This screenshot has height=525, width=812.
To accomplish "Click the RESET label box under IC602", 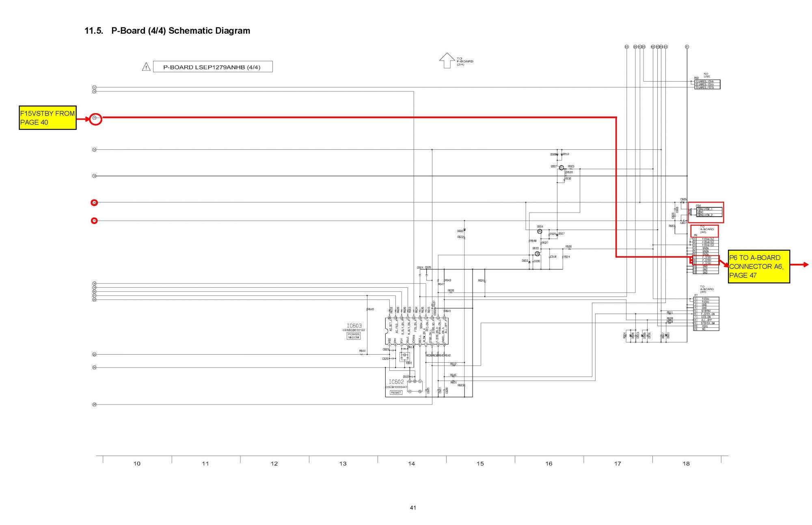I will 396,392.
